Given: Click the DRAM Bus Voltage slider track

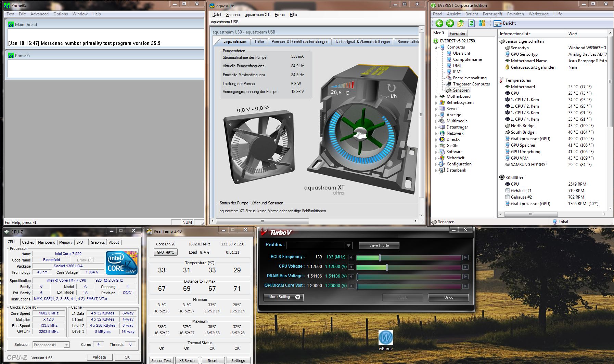Looking at the screenshot, I should [x=409, y=277].
